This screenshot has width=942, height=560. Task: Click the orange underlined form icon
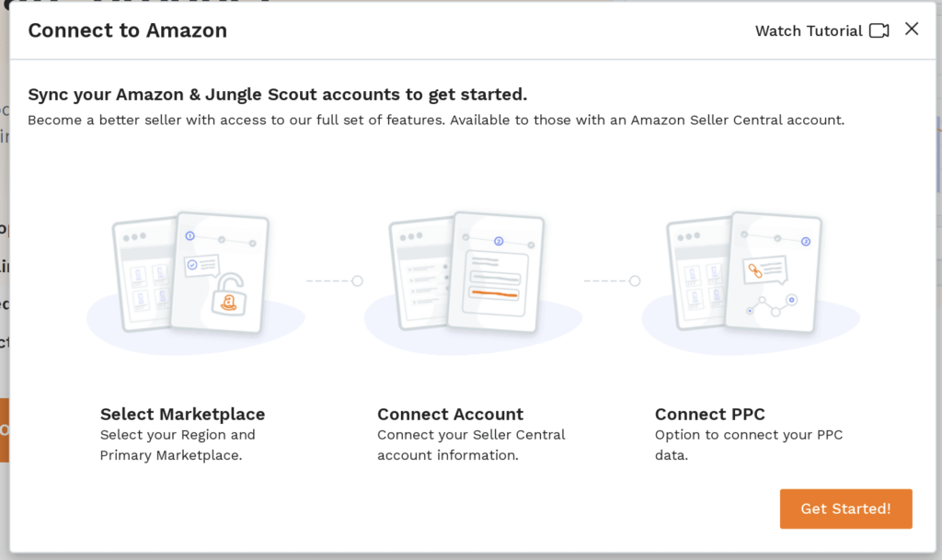coord(494,284)
